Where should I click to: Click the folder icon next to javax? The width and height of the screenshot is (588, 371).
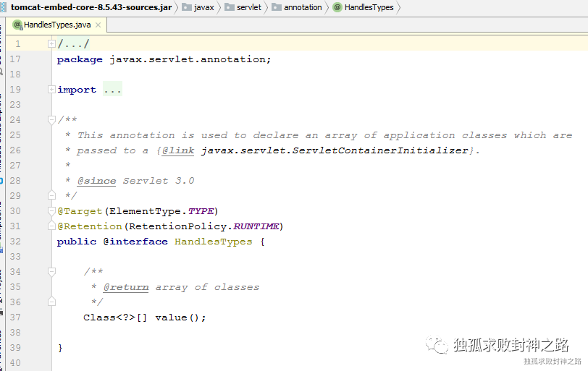point(187,7)
